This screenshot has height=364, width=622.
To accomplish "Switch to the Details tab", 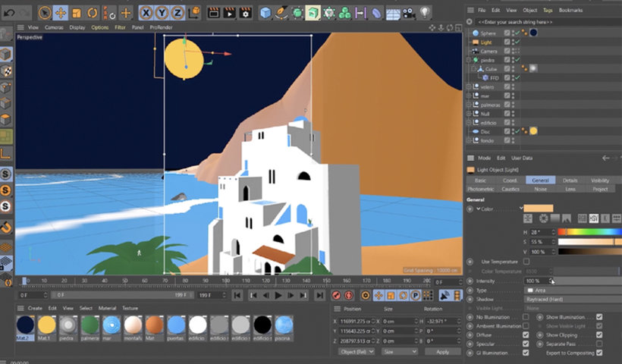I will click(570, 180).
